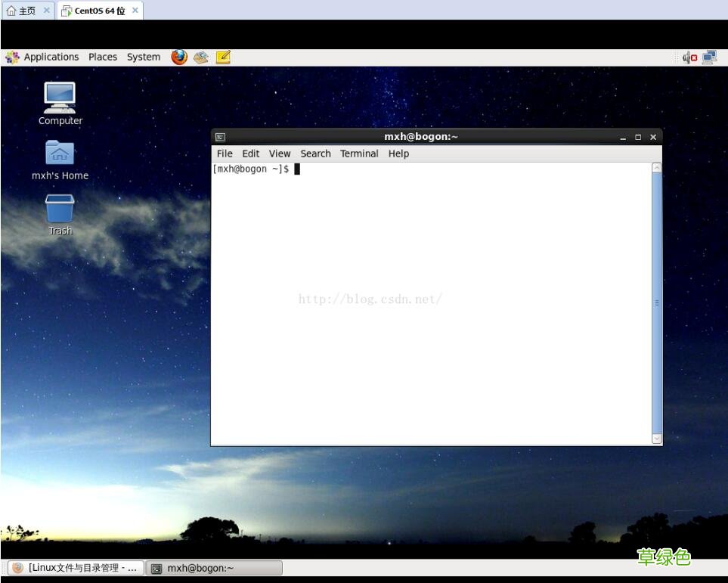The width and height of the screenshot is (728, 583).
Task: Open the System menu
Action: click(143, 57)
